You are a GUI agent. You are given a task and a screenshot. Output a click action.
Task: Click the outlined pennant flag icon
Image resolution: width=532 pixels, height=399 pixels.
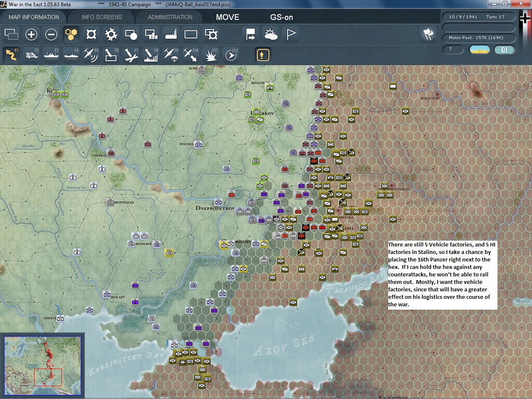(291, 34)
